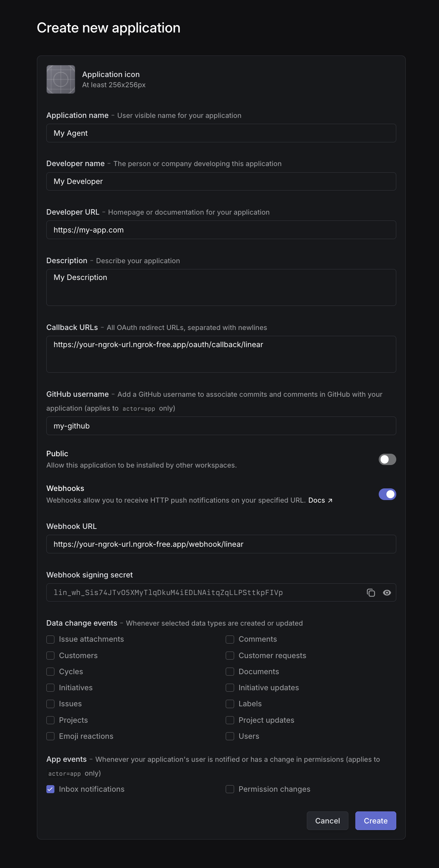
Task: Click the Webhook URL field
Action: coord(221,544)
